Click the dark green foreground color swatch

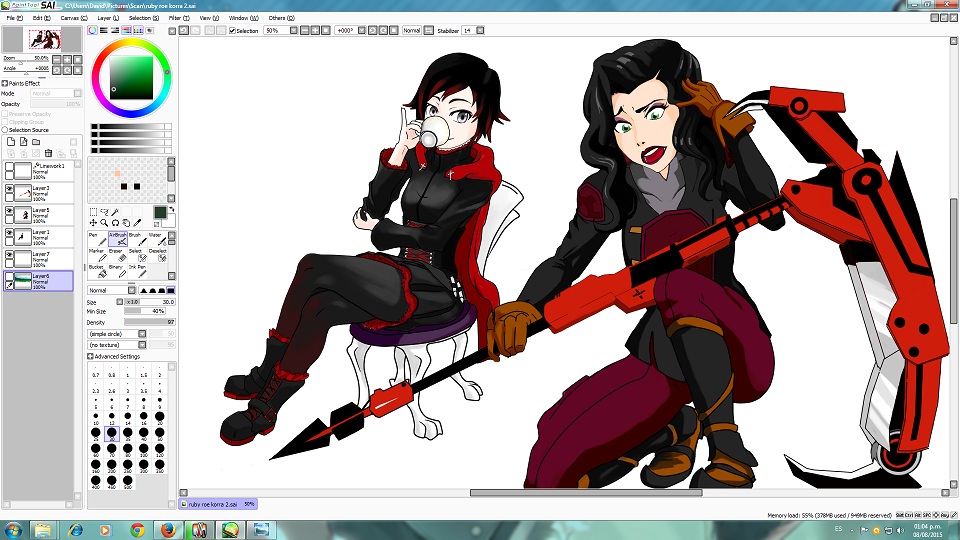[159, 212]
